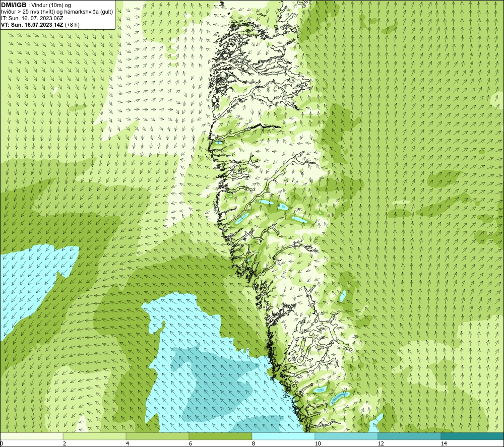Click the 4–6 m/s green color band

pyautogui.click(x=157, y=436)
